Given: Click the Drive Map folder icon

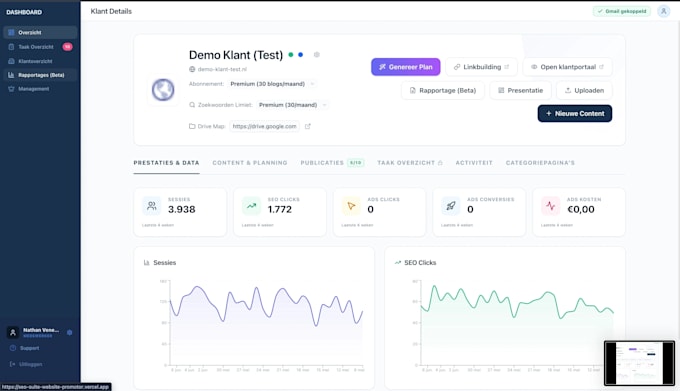Looking at the screenshot, I should click(192, 126).
